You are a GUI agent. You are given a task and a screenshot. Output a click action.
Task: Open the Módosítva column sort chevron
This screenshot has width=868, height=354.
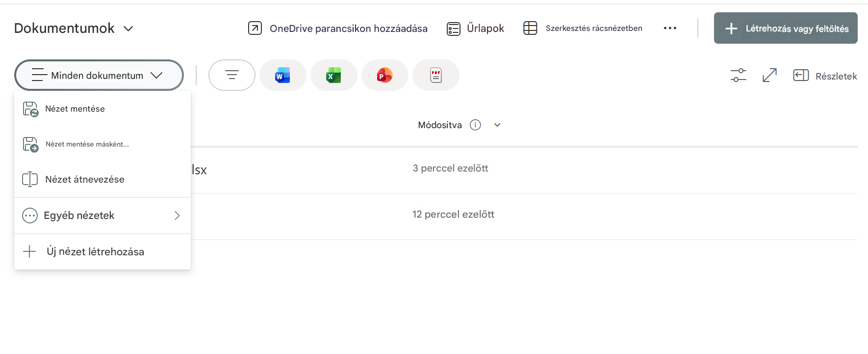coord(497,125)
